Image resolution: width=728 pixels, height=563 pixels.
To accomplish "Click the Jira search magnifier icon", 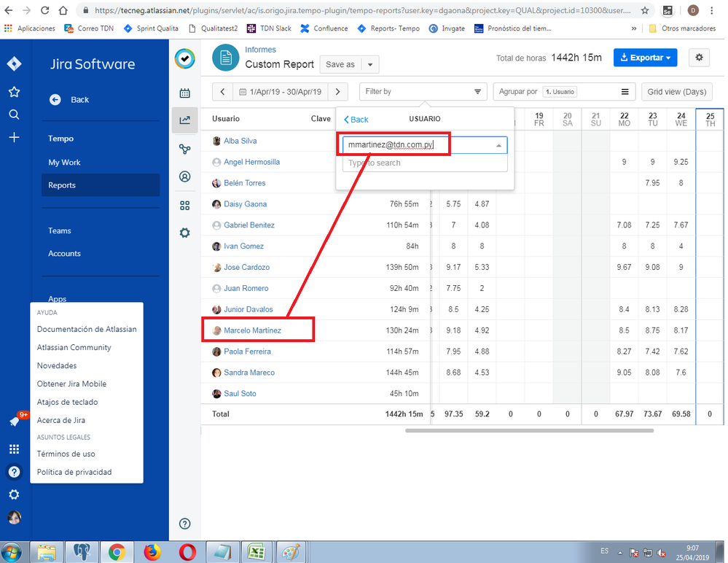I will 14,114.
